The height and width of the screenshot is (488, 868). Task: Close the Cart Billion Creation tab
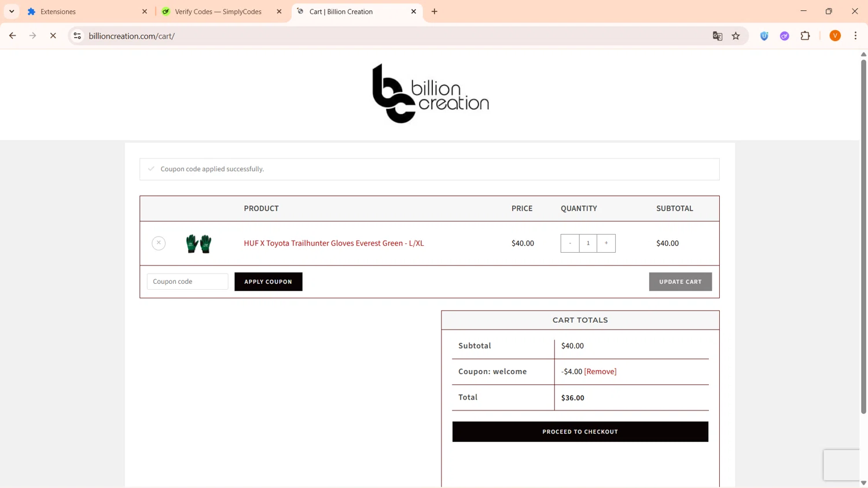pyautogui.click(x=414, y=12)
